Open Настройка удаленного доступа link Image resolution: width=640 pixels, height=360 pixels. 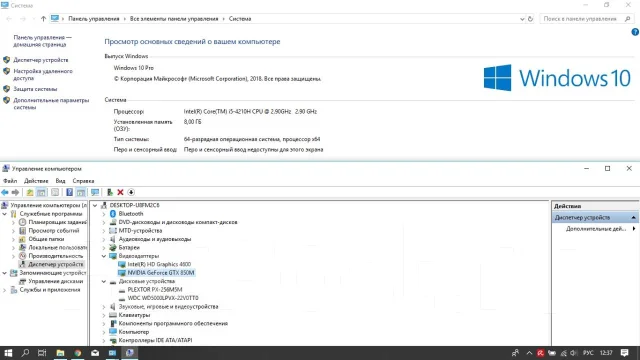(43, 75)
